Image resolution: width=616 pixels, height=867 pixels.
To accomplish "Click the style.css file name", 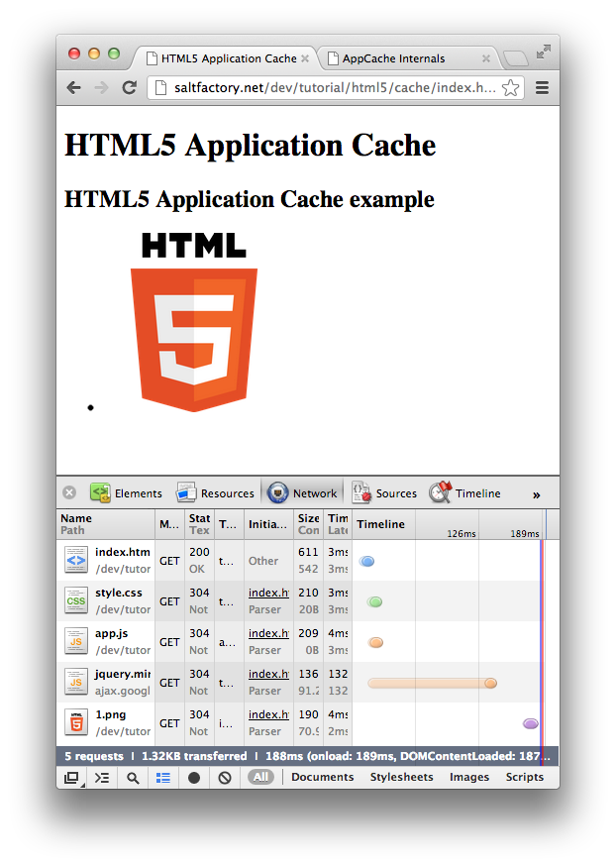I will pyautogui.click(x=119, y=593).
